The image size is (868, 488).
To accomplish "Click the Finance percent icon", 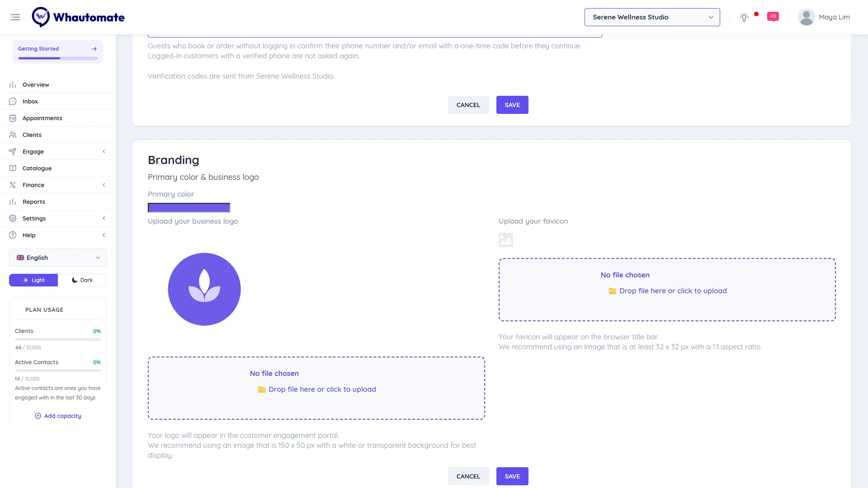I will click(x=13, y=185).
